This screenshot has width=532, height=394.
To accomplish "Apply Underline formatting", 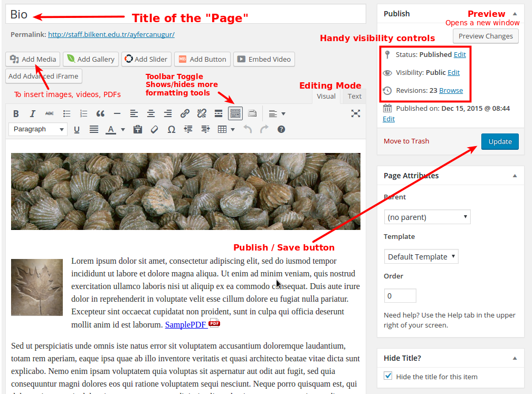I will coord(77,129).
